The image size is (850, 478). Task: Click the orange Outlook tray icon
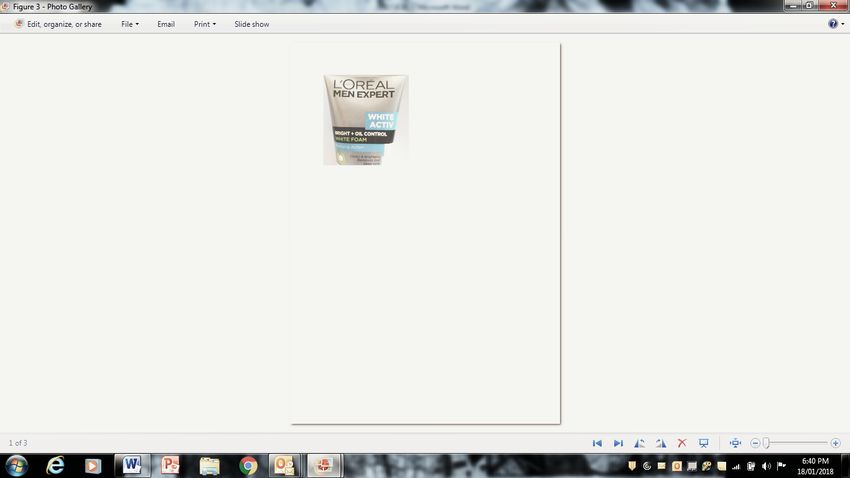coord(677,466)
